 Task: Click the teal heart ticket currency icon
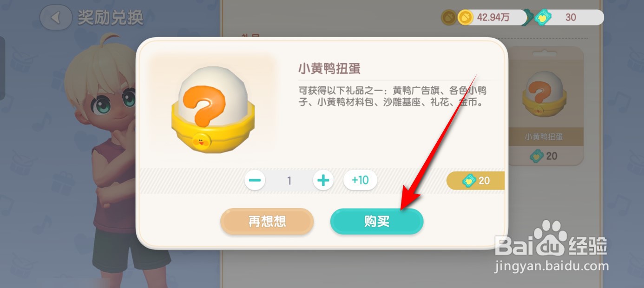pyautogui.click(x=542, y=18)
